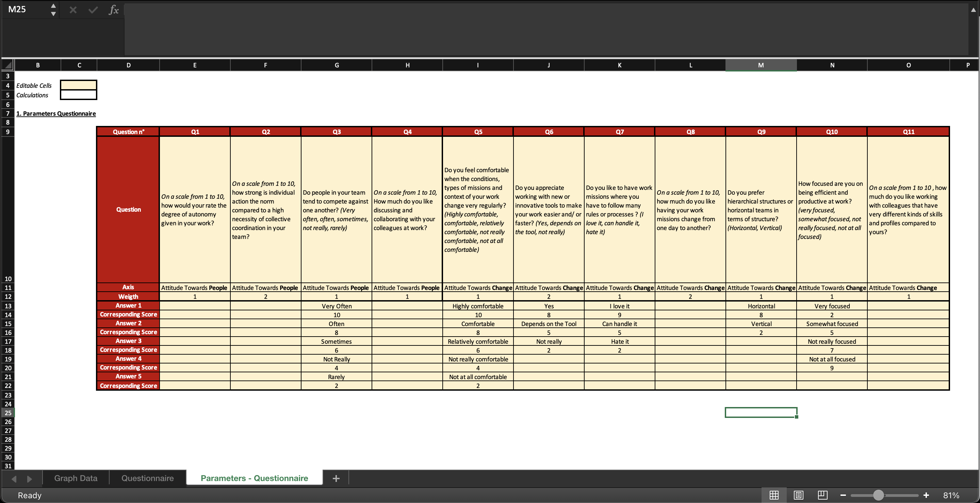Click the Editable Cells color sample
The image size is (980, 503).
79,85
